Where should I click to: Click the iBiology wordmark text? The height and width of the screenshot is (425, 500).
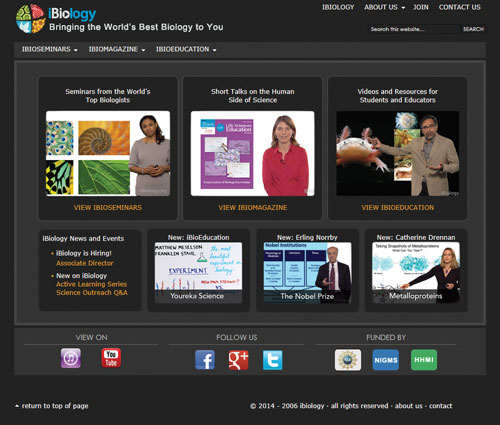click(72, 14)
